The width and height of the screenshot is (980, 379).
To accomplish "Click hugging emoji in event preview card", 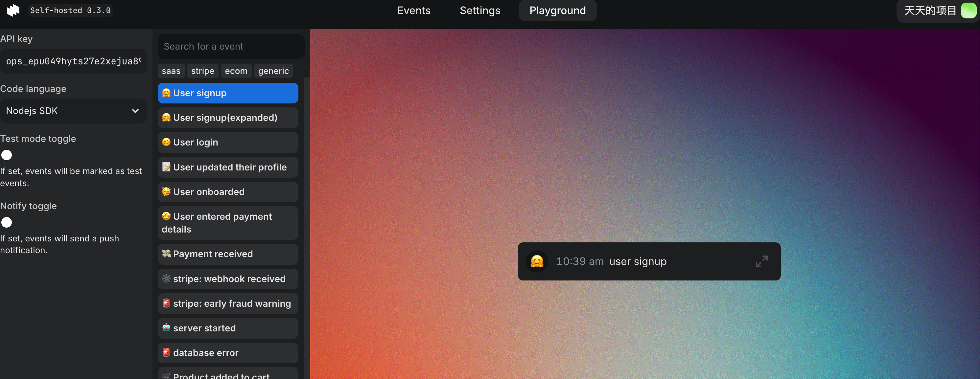I will tap(537, 261).
